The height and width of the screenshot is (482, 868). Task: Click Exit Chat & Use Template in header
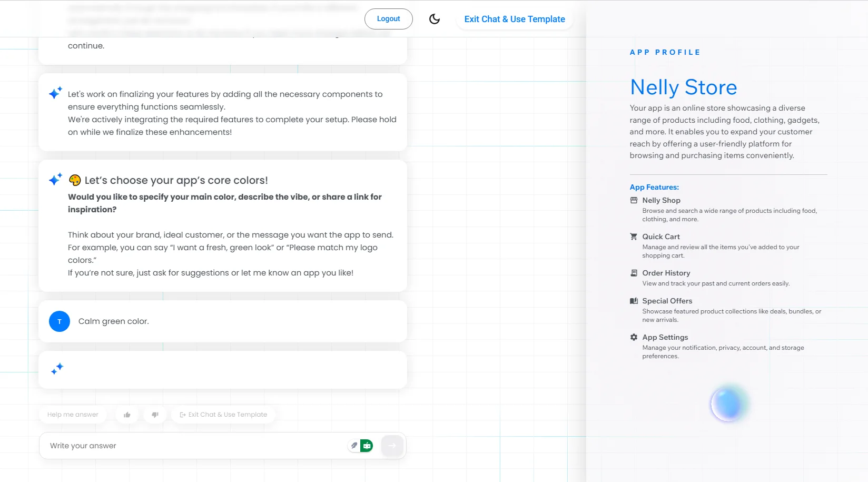click(x=515, y=19)
